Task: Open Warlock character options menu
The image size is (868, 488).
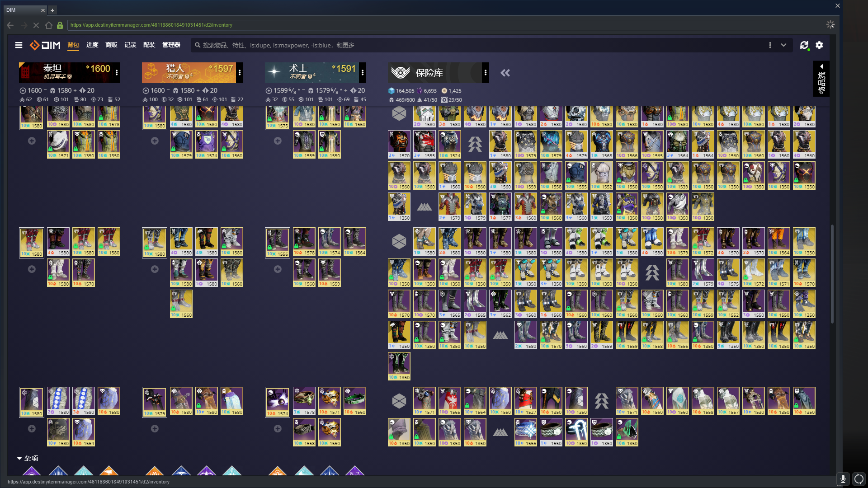Action: point(363,73)
